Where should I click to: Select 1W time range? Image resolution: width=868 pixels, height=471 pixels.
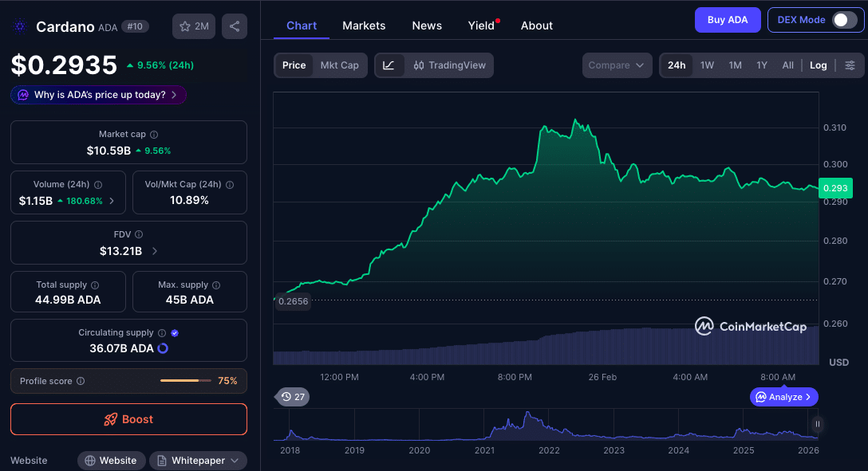(x=707, y=65)
